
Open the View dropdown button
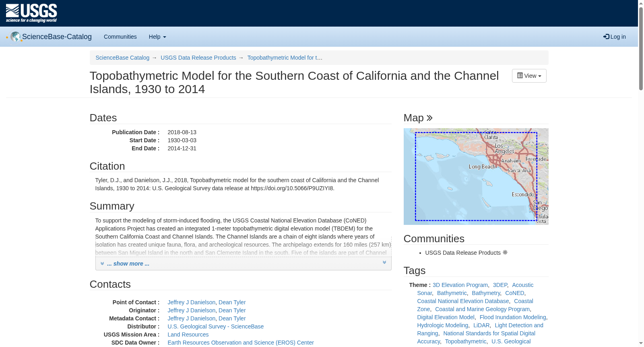[x=529, y=76]
